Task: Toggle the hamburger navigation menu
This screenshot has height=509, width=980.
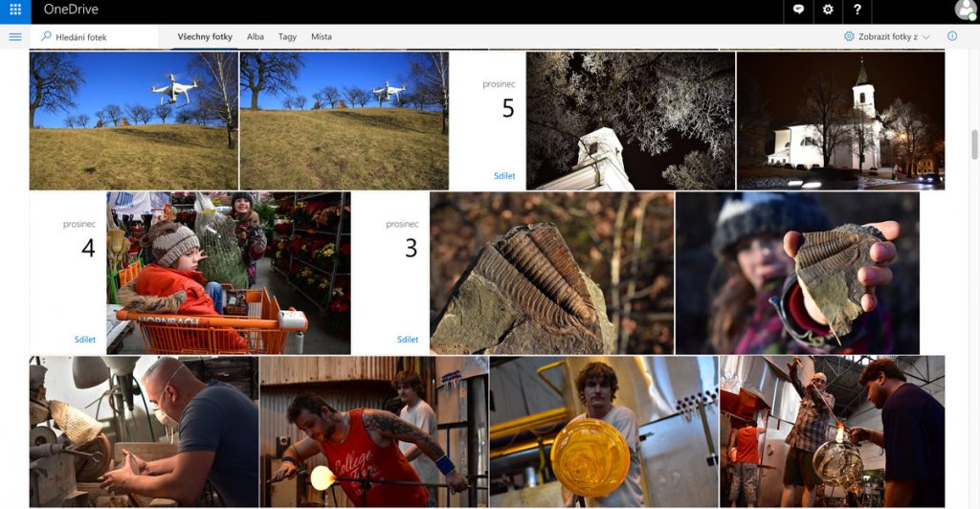Action: coord(15,37)
